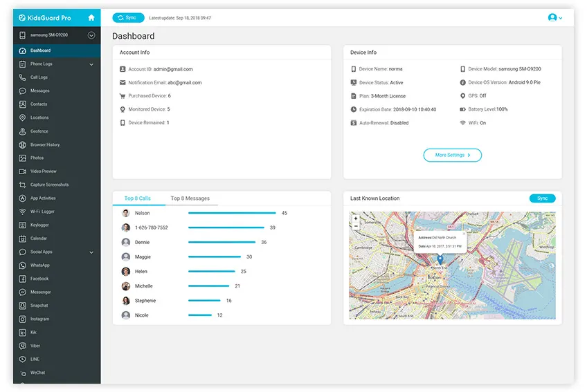Expand the samsung SM-G9200 device dropdown
The image size is (587, 392).
[91, 35]
